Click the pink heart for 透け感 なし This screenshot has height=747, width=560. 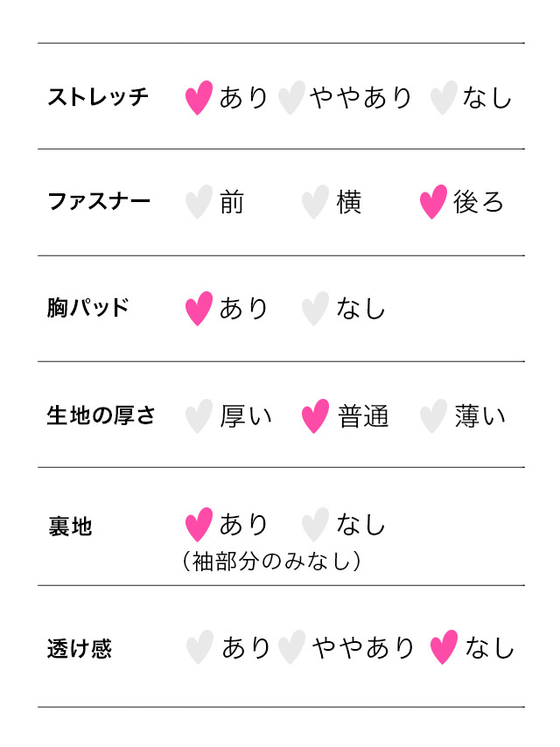click(x=444, y=648)
